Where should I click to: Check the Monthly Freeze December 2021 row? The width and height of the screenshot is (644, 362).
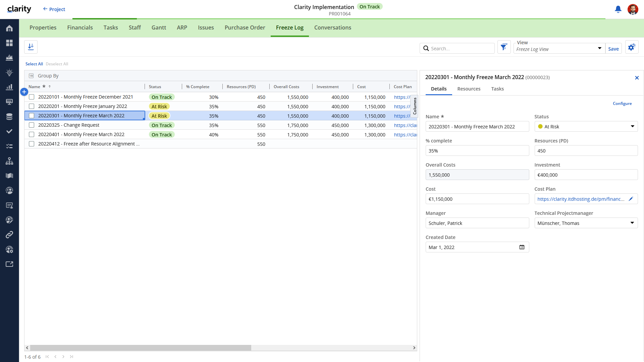point(32,97)
